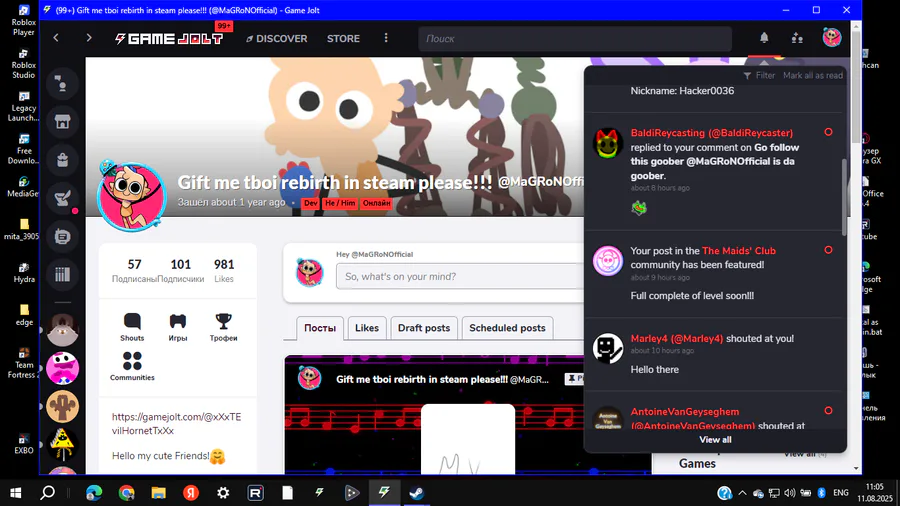Switch to the Likes tab
The image size is (900, 506).
367,328
